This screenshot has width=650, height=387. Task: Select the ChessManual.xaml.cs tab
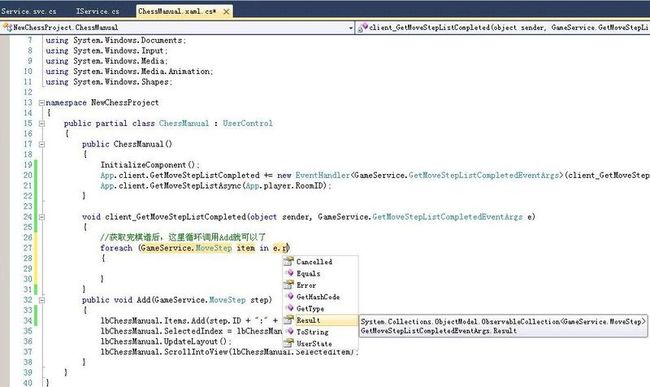pos(177,12)
